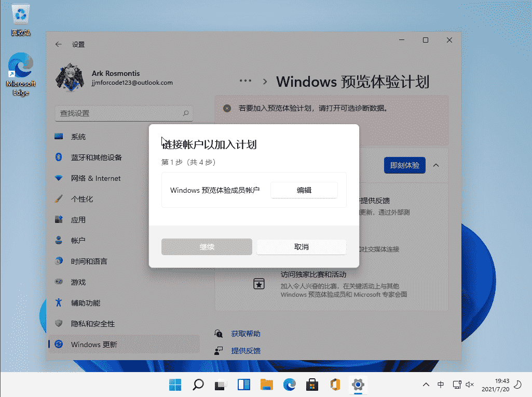
Task: Open 网络 & Internet settings
Action: (x=124, y=178)
